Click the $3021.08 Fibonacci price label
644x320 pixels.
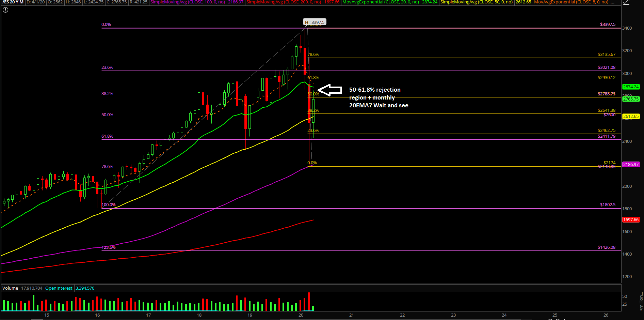point(607,67)
